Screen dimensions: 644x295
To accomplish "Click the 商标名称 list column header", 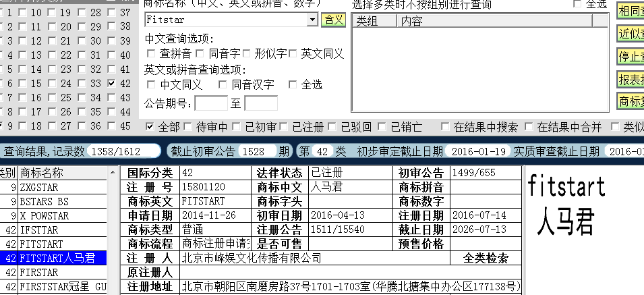I will tap(63, 173).
